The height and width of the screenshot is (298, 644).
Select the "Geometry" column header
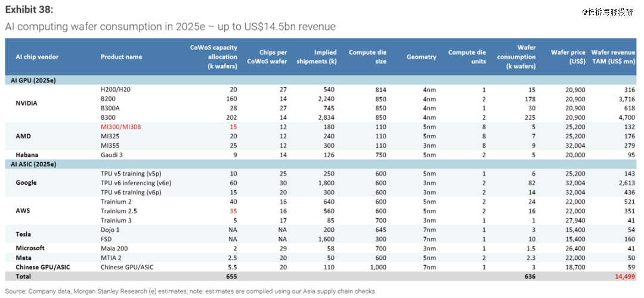point(421,57)
